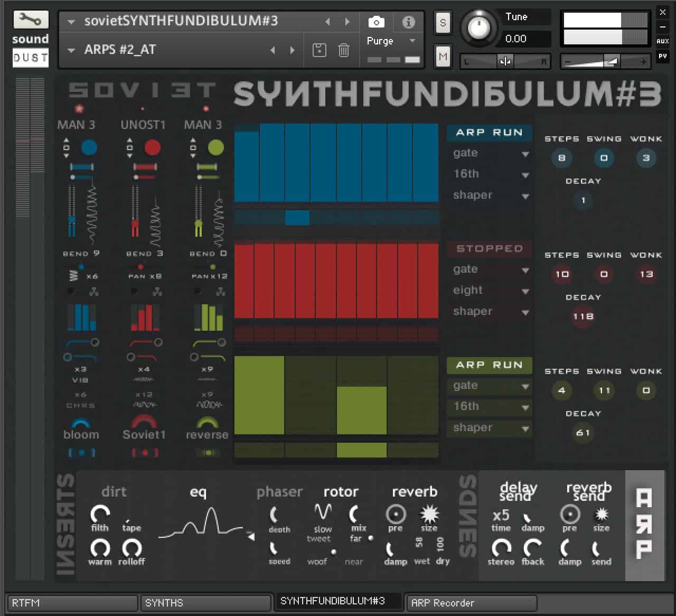
Task: Click the blue oscillator circle under MAN 3
Action: pyautogui.click(x=89, y=147)
